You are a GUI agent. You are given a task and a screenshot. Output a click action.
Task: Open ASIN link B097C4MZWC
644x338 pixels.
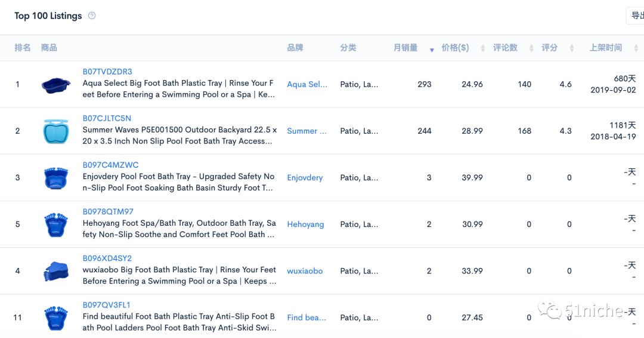coord(110,165)
